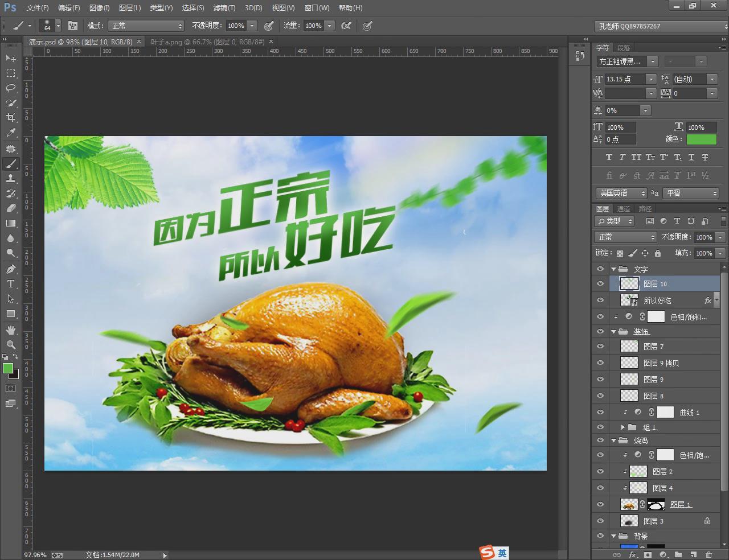Hide the 图层 10 layer
The image size is (729, 560).
click(600, 283)
